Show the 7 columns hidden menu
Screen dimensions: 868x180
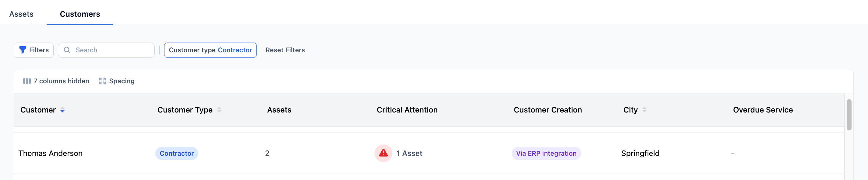pyautogui.click(x=61, y=81)
